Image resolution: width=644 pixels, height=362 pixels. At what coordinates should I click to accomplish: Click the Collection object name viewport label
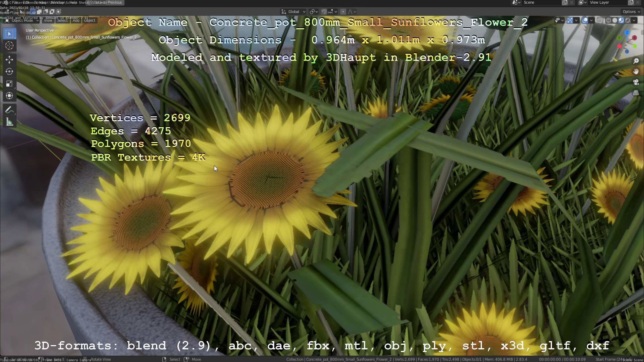point(81,37)
